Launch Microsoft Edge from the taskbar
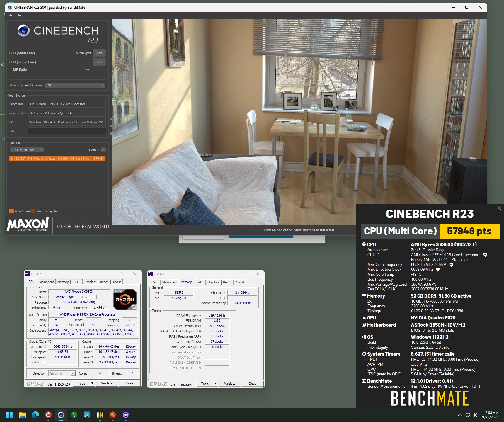The image size is (504, 422). point(35,415)
